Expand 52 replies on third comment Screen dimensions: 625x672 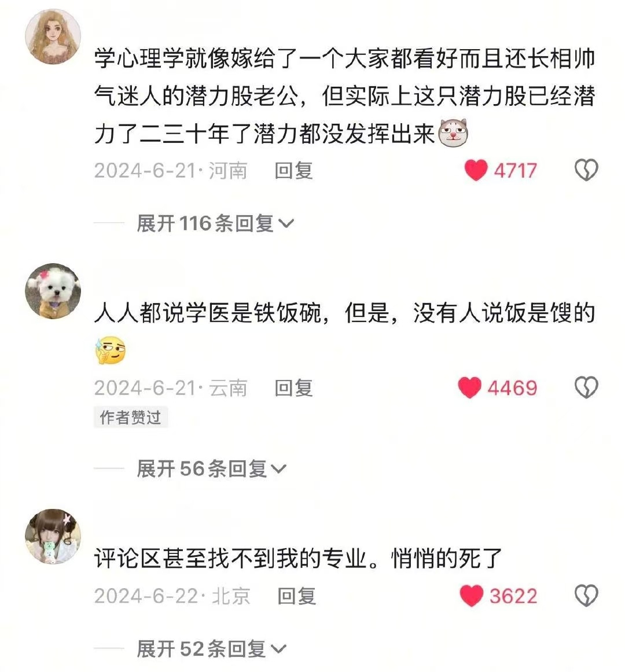[211, 648]
